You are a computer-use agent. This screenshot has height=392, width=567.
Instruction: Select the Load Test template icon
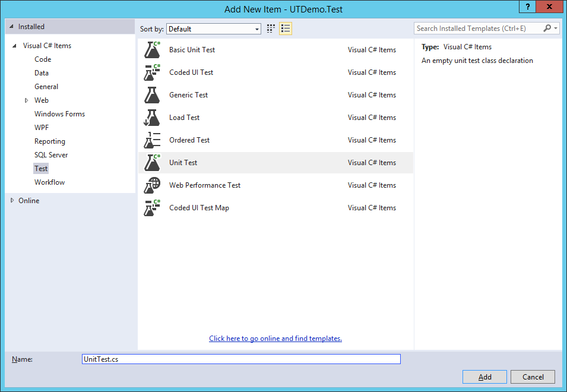click(152, 117)
